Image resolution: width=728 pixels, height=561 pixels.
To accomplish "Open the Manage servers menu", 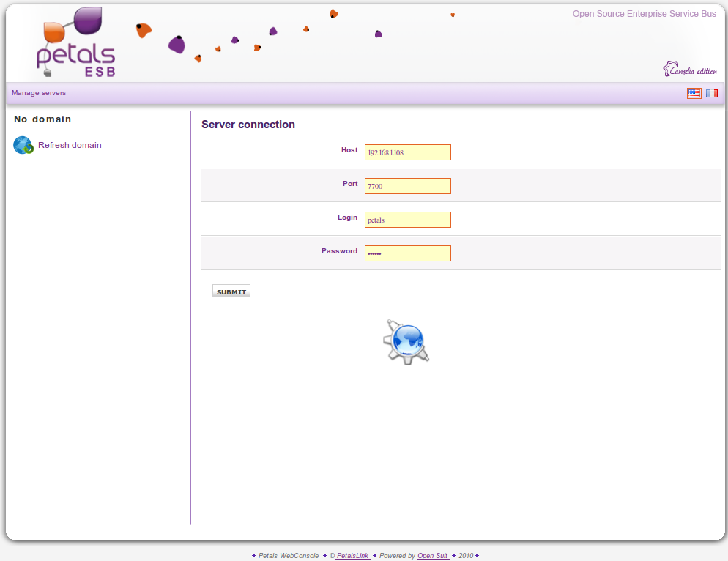I will (39, 93).
